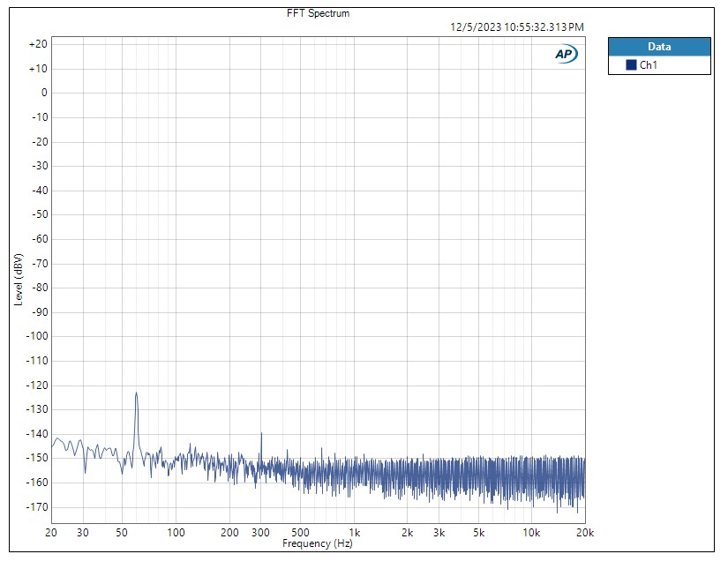
Task: Select the -150 level axis label
Action: click(37, 458)
